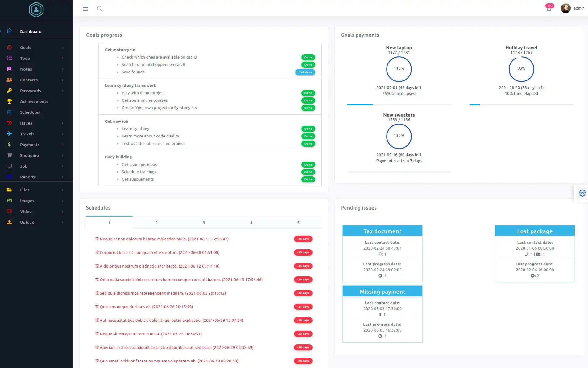
Task: Click the 'Body building' goal title
Action: click(118, 157)
